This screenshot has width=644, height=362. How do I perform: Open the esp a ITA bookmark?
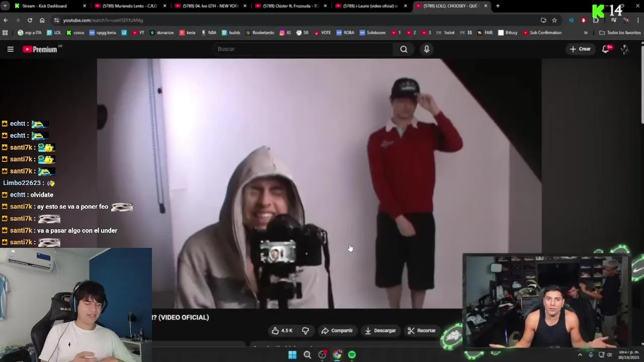coord(29,33)
